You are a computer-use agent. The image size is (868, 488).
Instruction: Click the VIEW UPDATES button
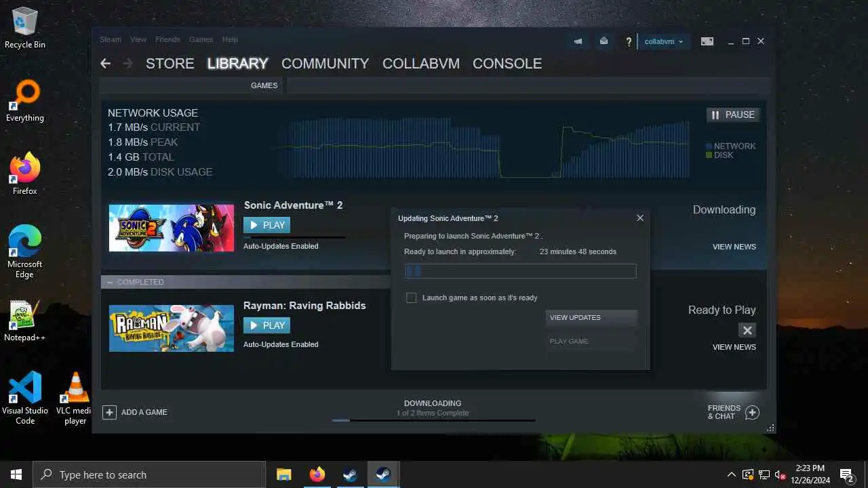point(591,318)
